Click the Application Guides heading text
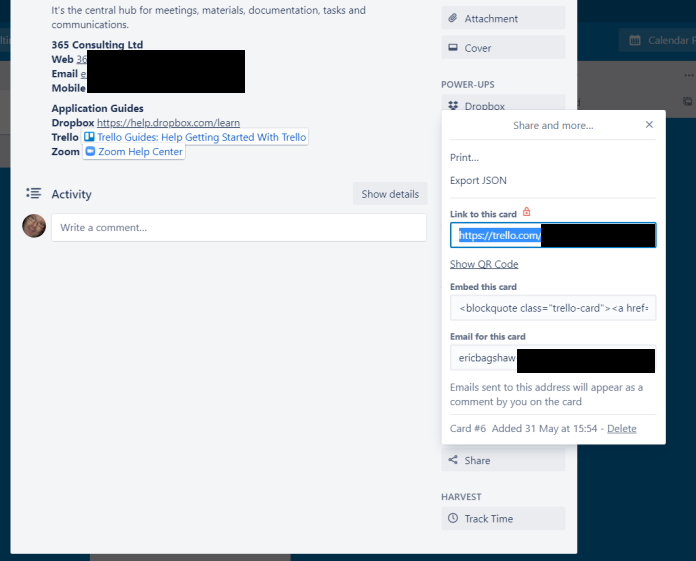The height and width of the screenshot is (561, 696). click(x=98, y=108)
